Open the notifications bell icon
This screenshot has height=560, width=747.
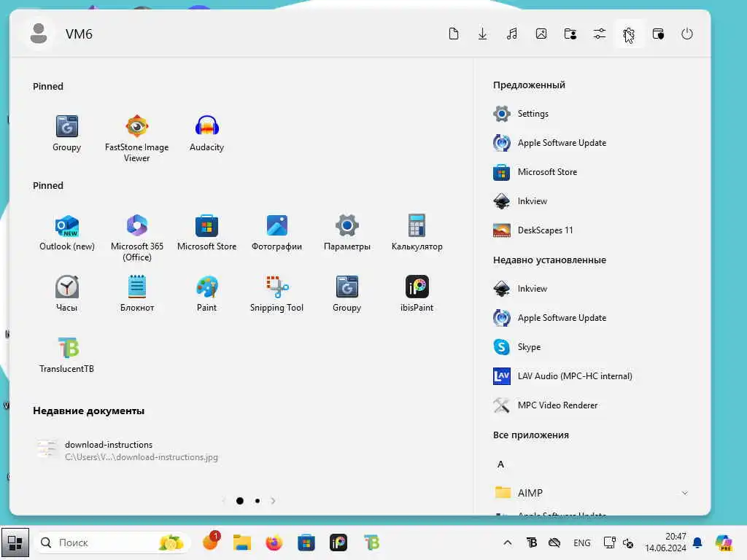[697, 542]
